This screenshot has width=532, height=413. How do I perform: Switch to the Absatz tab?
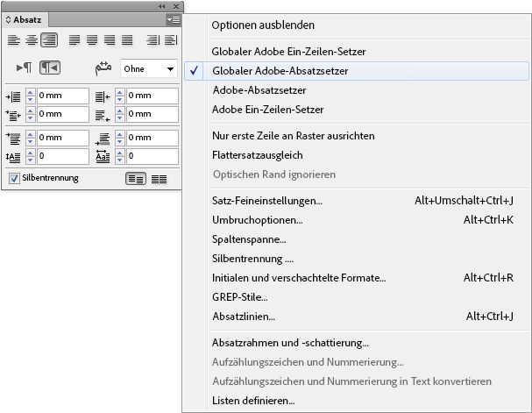click(x=24, y=19)
